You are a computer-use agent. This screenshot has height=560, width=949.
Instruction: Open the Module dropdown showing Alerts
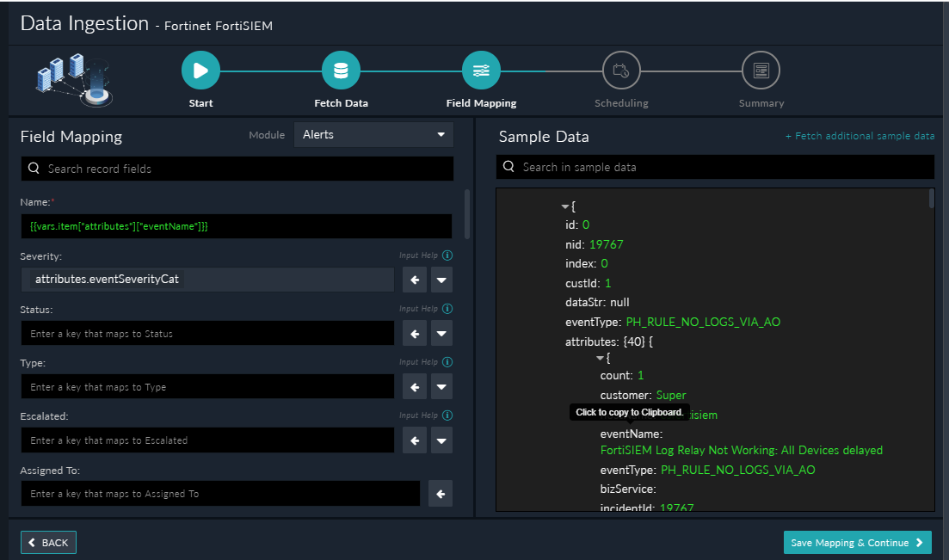(373, 134)
